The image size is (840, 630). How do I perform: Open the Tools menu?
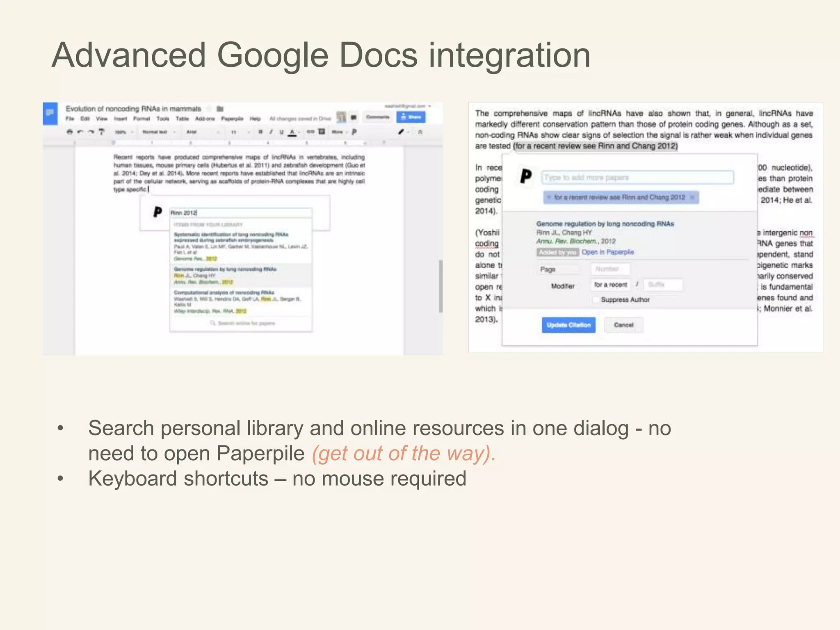coord(163,119)
